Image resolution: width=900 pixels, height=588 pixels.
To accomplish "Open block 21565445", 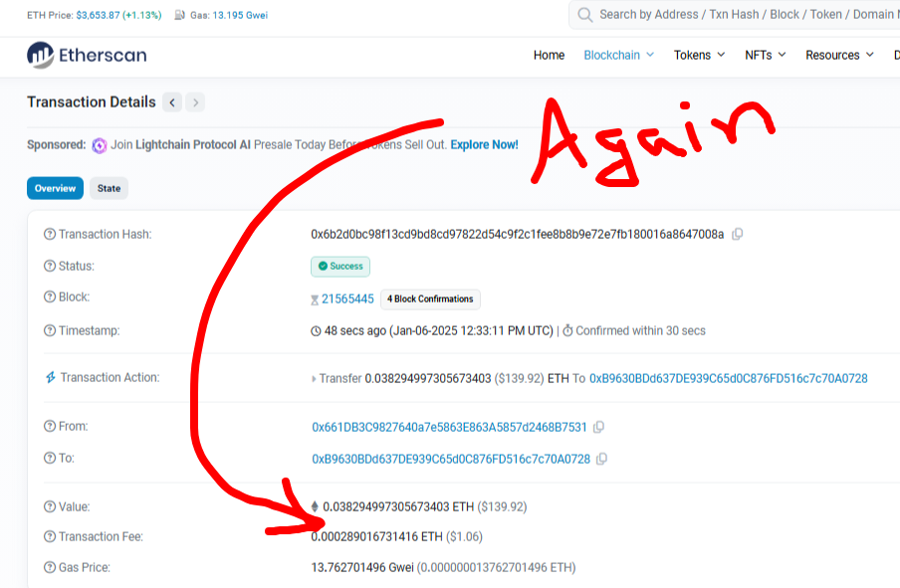I will coord(347,298).
